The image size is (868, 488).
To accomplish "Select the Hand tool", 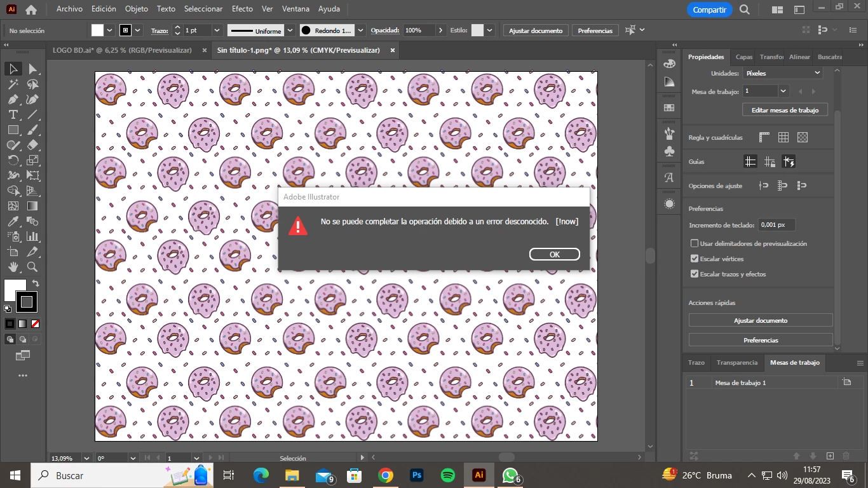I will 13,267.
